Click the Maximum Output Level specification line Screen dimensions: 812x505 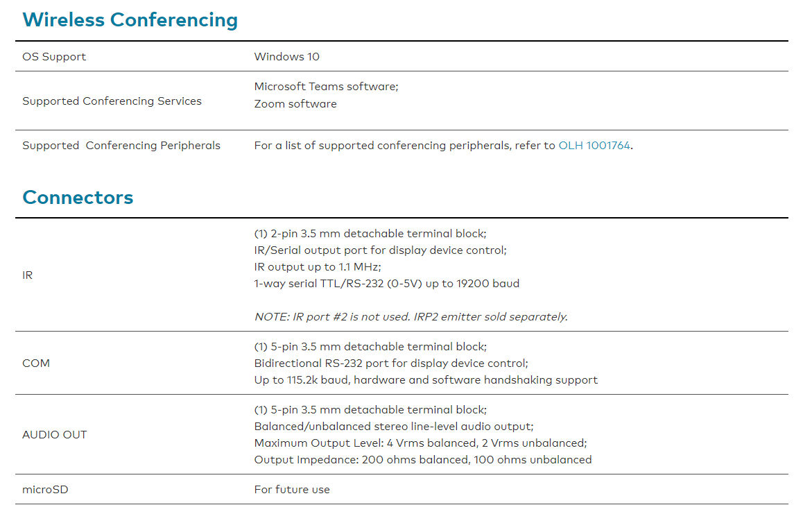420,443
